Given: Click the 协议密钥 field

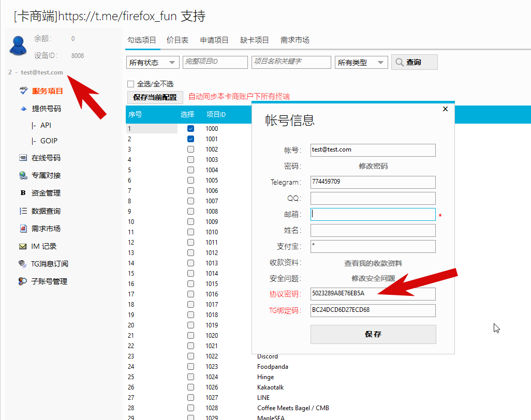Looking at the screenshot, I should click(x=373, y=294).
